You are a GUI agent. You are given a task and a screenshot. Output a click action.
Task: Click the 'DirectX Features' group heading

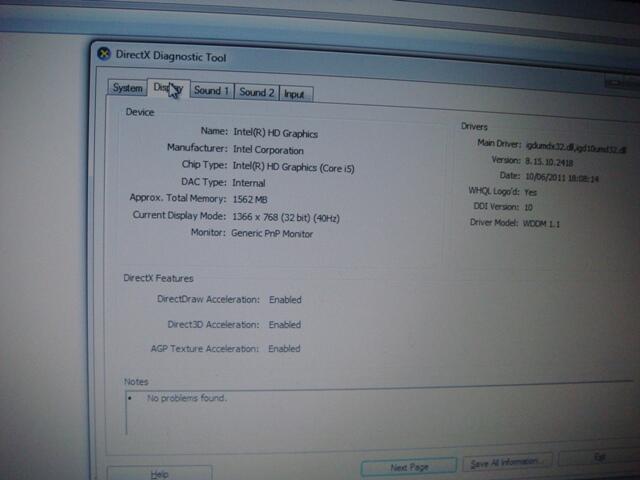(158, 278)
